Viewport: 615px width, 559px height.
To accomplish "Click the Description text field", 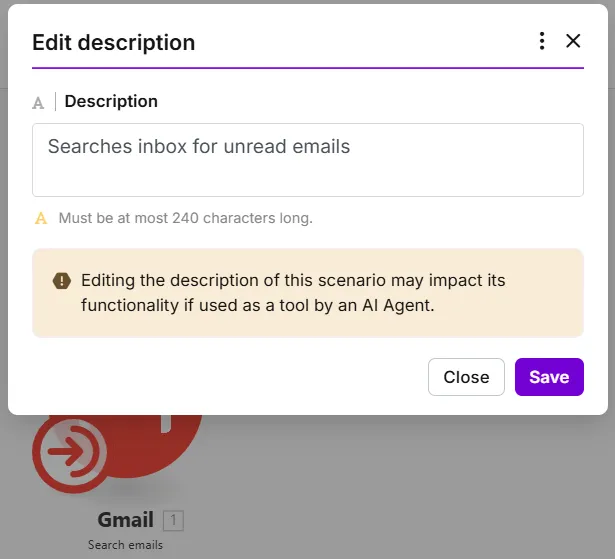I will (x=308, y=160).
